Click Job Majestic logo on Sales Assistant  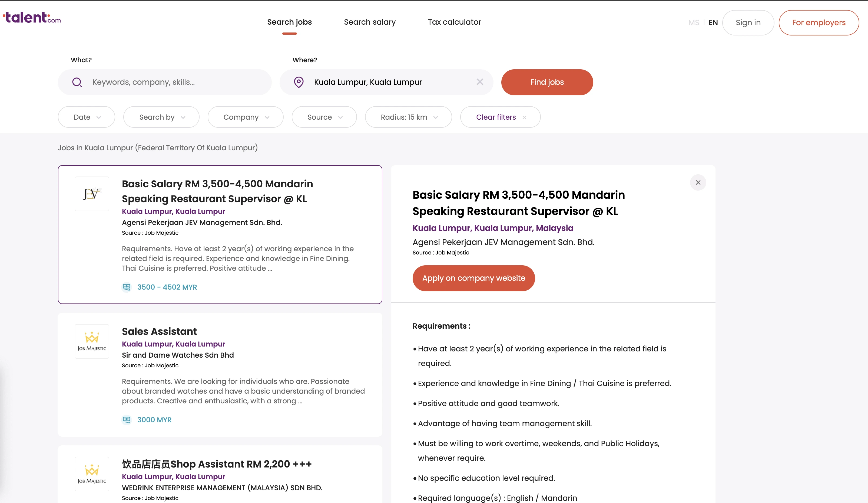92,341
